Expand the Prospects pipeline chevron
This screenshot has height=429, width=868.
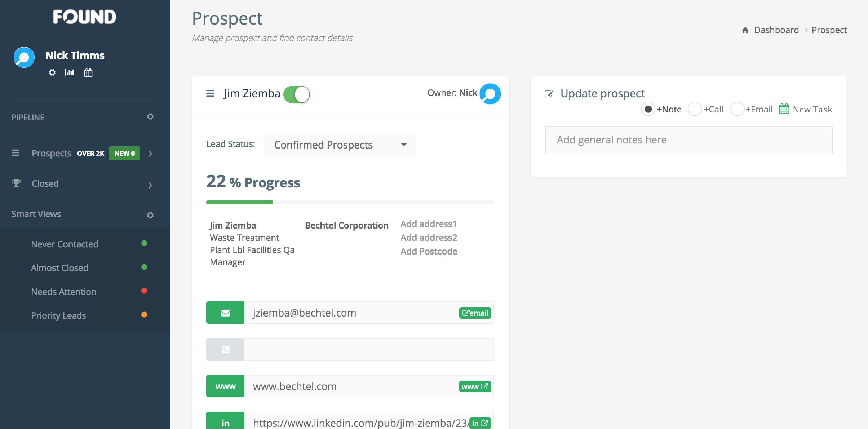tap(150, 154)
